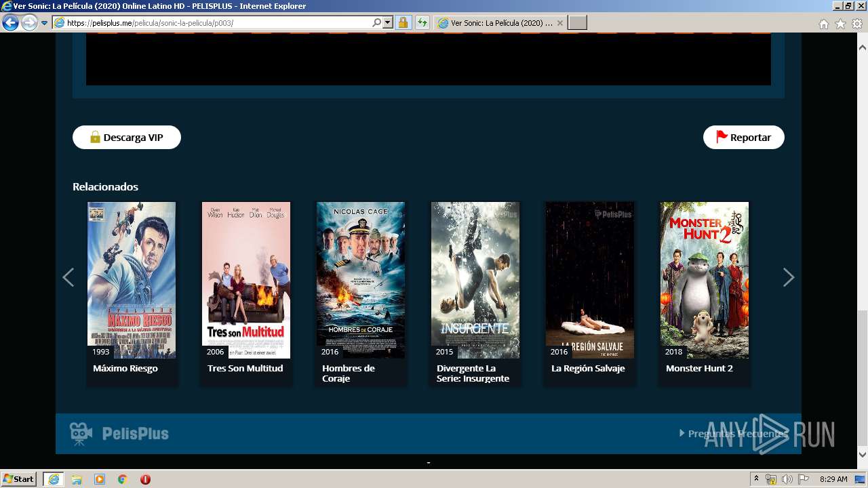Viewport: 868px width, 488px height.
Task: Click the 2018 year label
Action: (673, 352)
